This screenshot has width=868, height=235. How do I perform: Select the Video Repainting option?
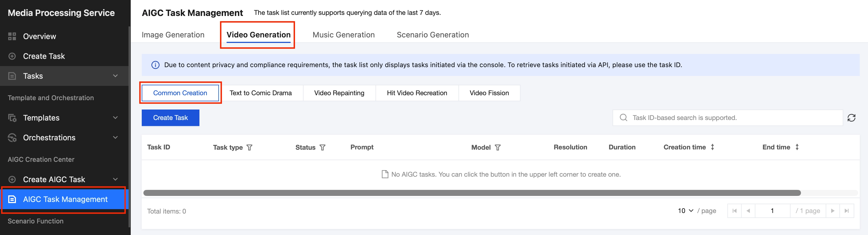339,93
